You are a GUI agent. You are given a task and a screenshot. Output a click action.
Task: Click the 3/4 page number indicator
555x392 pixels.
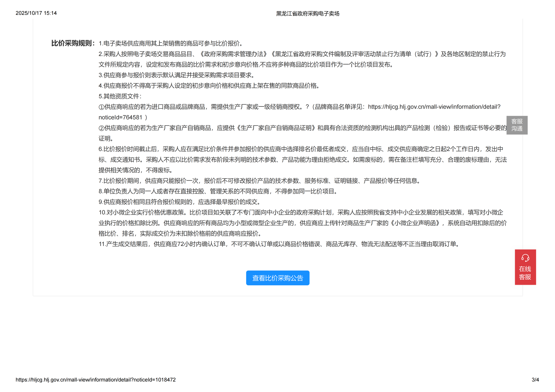(535, 380)
